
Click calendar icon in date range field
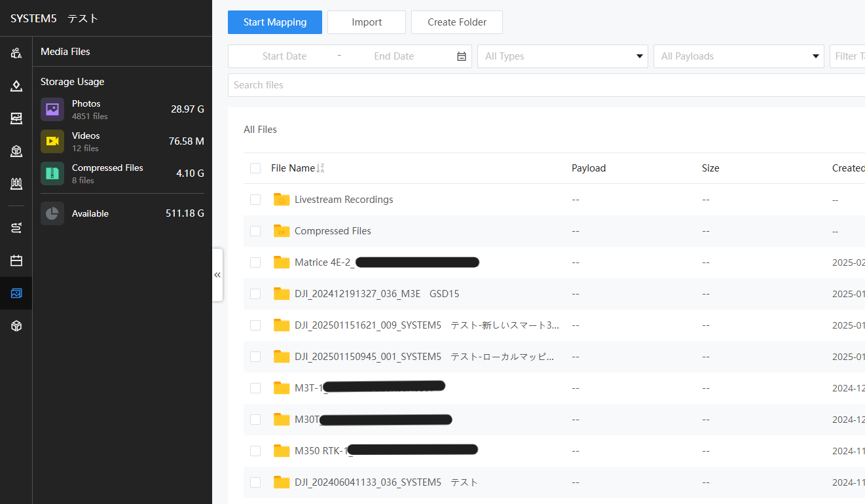coord(462,56)
